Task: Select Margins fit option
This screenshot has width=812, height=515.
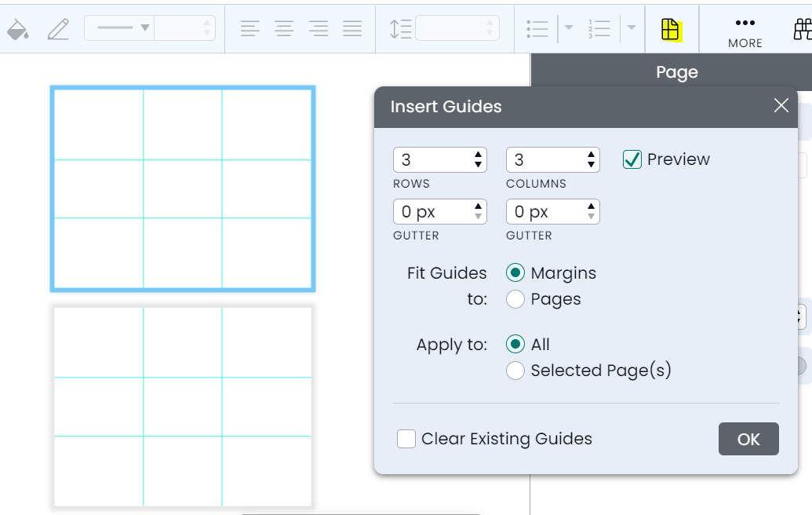Action: point(515,273)
